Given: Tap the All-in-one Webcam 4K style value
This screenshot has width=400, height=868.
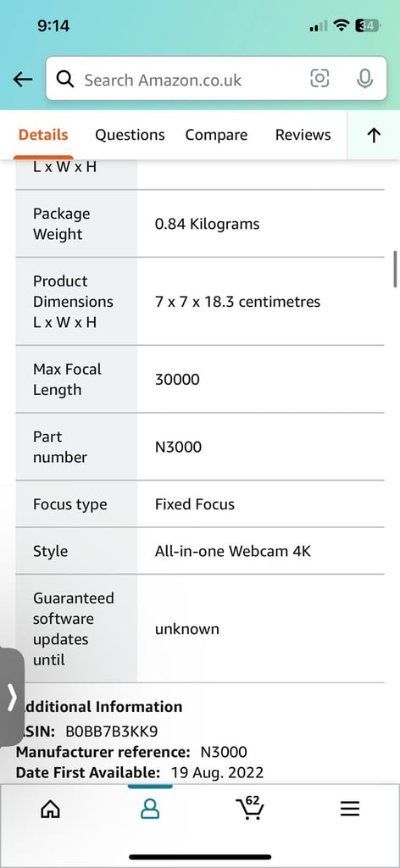Looking at the screenshot, I should coord(233,551).
